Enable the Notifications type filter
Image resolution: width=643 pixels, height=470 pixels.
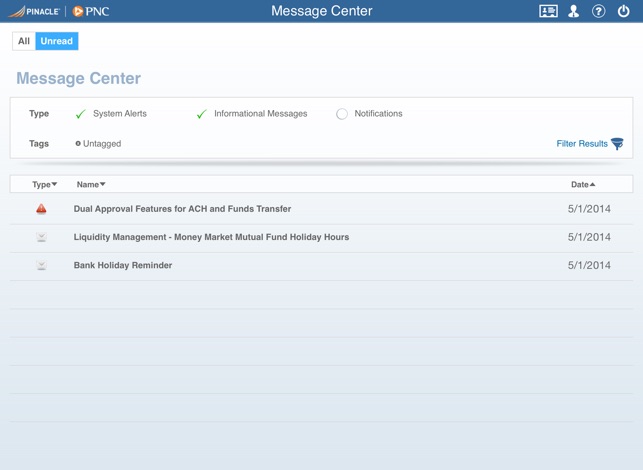[x=342, y=114]
